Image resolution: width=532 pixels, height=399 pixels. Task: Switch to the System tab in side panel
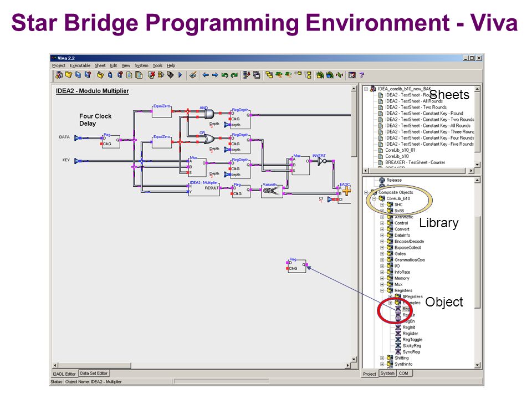(x=387, y=373)
